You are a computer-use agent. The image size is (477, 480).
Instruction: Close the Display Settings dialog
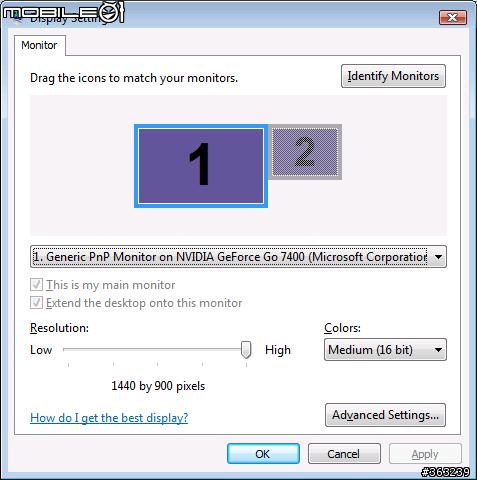453,18
